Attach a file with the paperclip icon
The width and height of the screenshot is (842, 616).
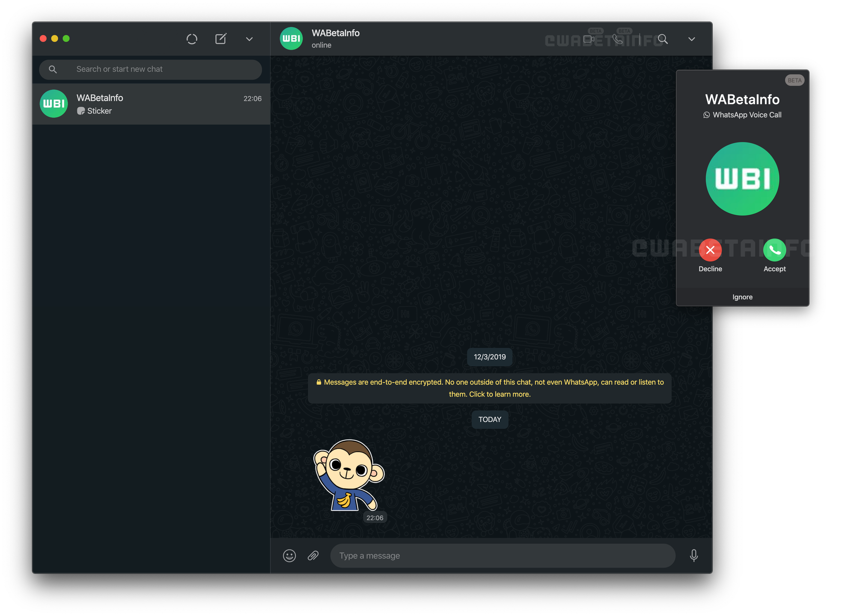click(x=313, y=555)
